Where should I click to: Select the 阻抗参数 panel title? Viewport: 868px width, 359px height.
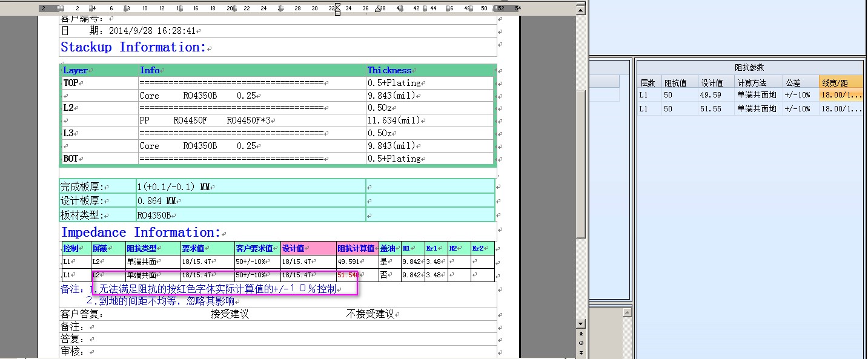tap(749, 68)
